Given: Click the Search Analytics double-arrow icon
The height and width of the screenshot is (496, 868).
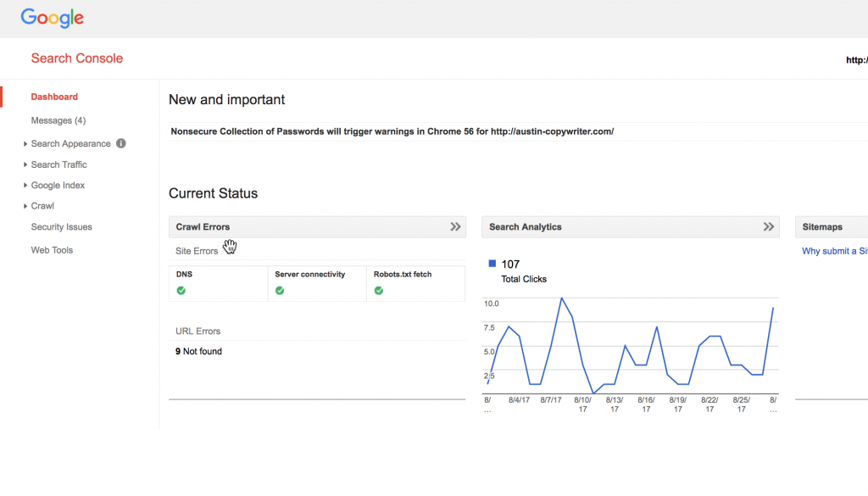Looking at the screenshot, I should pyautogui.click(x=768, y=227).
